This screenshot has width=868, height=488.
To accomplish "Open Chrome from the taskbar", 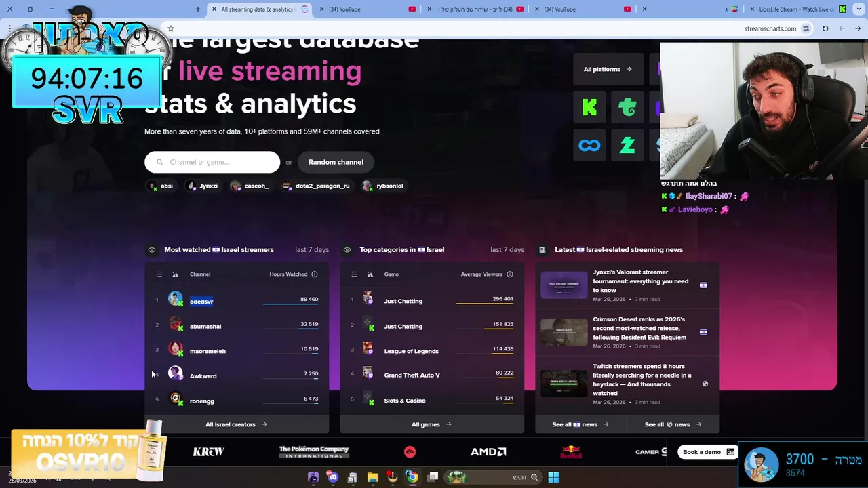I will tap(412, 477).
